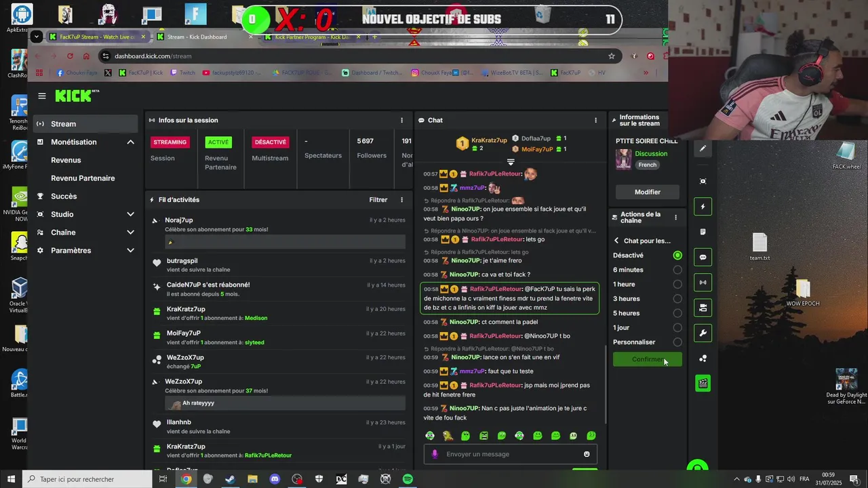This screenshot has height=488, width=868.
Task: Click Filtrer in Fil d'activités
Action: click(x=378, y=200)
